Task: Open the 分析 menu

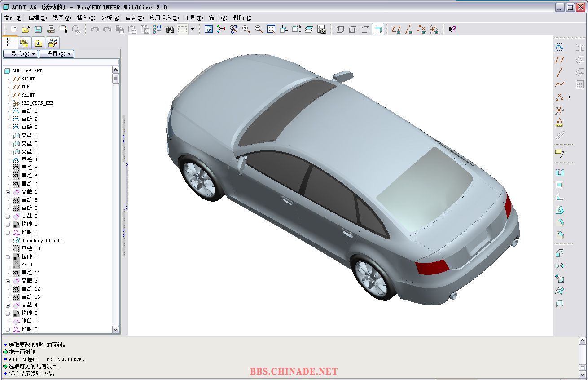Action: click(x=110, y=18)
